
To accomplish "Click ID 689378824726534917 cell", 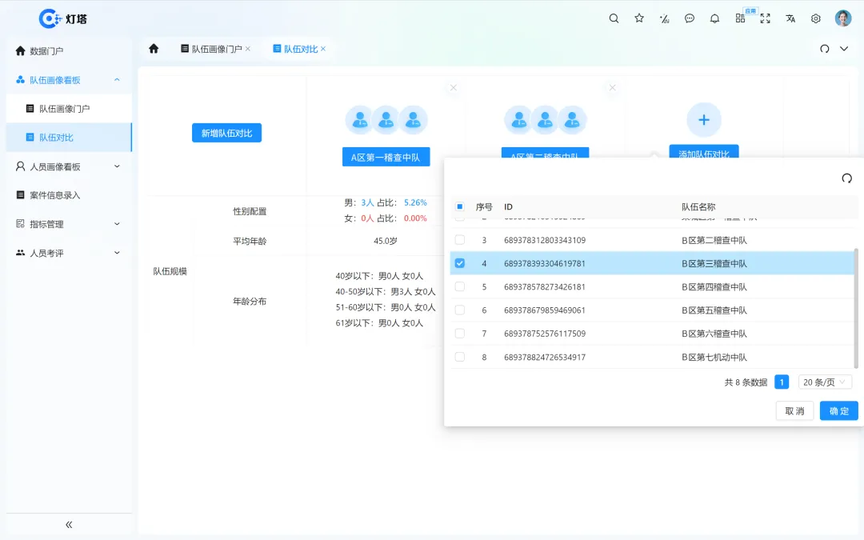I will (544, 357).
